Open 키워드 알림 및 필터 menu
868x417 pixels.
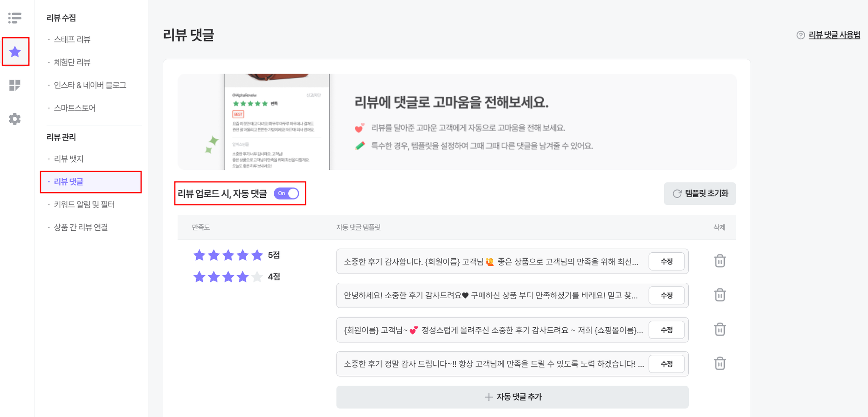point(84,204)
